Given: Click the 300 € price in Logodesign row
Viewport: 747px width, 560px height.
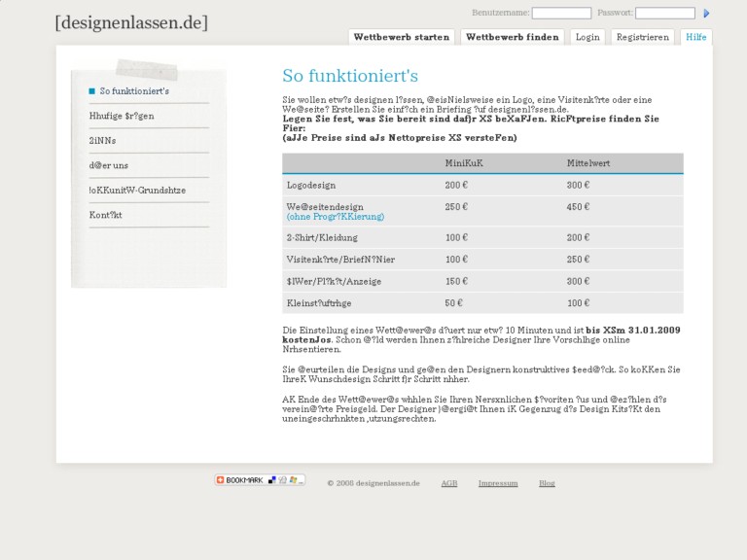Looking at the screenshot, I should tap(578, 186).
